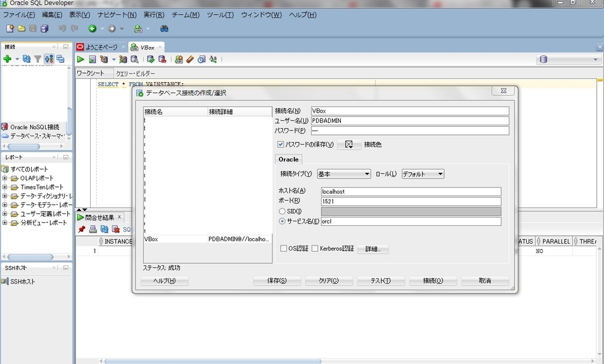Viewport: 604px width, 364px height.
Task: Click the ポート field containing 1521
Action: point(411,201)
